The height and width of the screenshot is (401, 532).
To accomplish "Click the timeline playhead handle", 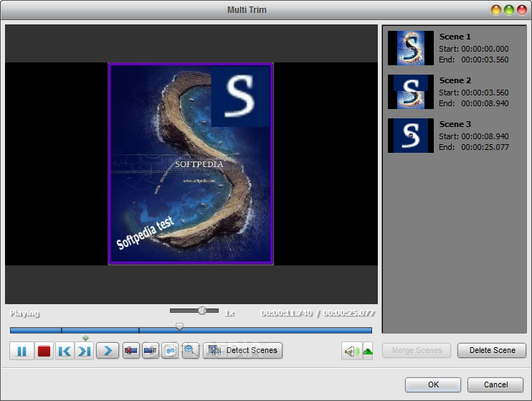I will click(179, 326).
